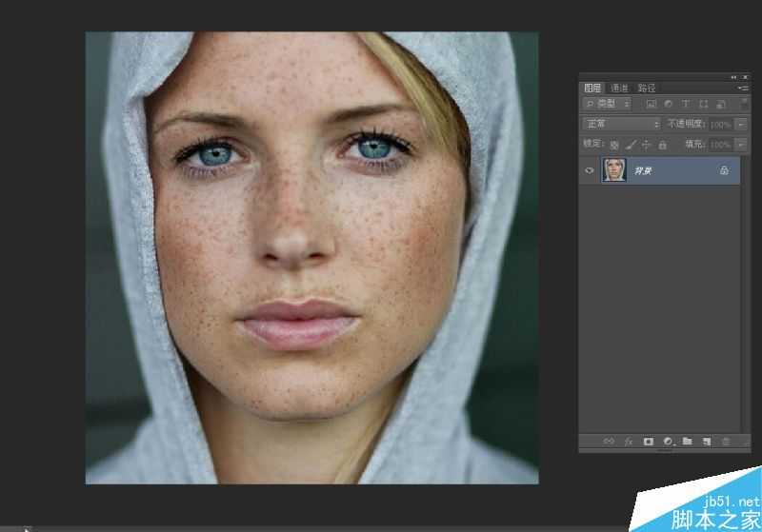This screenshot has width=762, height=532.
Task: Open the layer filter 类型 dropdown
Action: 608,104
